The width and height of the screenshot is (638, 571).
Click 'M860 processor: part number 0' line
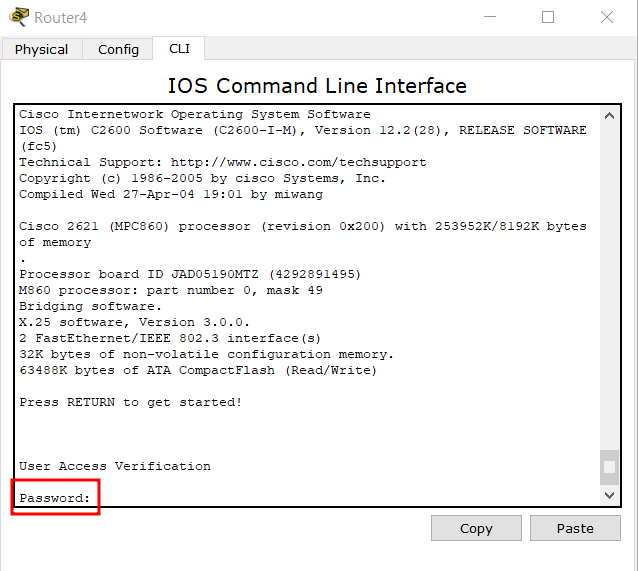click(171, 290)
